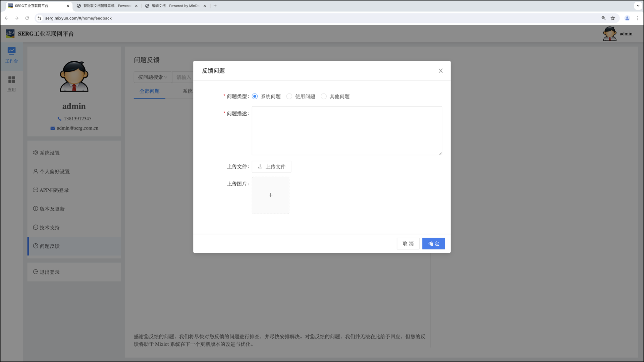Select the 系统问题 radio button
644x362 pixels.
(x=255, y=97)
